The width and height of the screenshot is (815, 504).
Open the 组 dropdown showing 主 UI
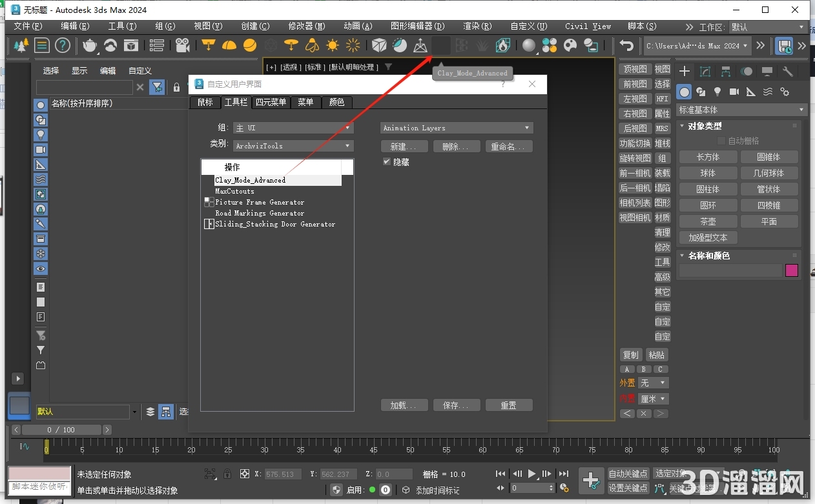293,128
